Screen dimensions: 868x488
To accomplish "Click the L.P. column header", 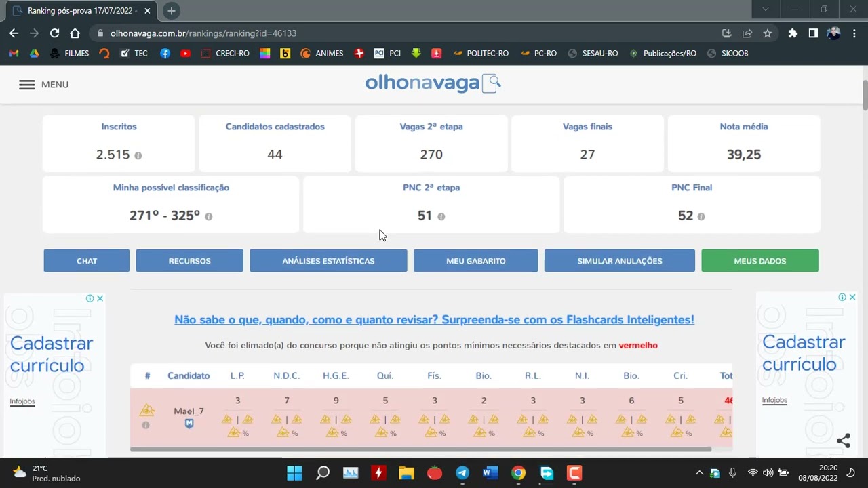I will point(237,375).
